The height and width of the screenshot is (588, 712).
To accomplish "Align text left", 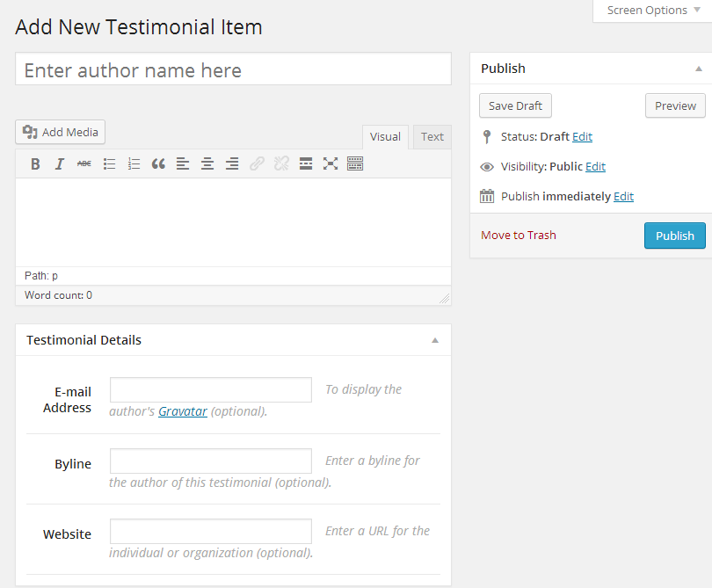I will click(x=183, y=163).
